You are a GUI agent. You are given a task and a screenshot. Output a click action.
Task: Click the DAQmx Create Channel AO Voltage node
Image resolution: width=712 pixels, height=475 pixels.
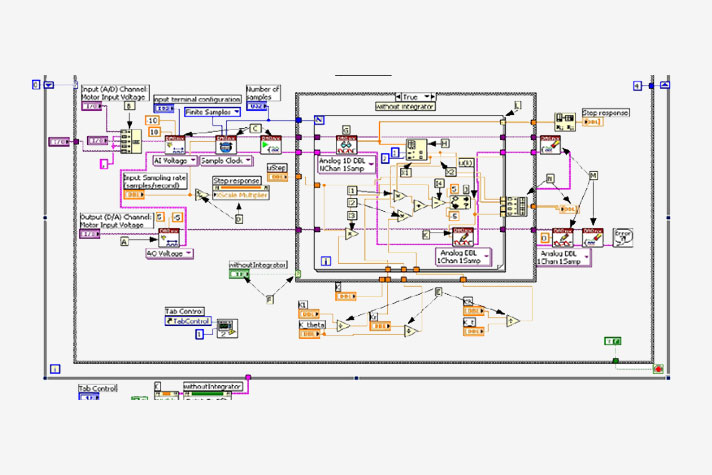(168, 238)
